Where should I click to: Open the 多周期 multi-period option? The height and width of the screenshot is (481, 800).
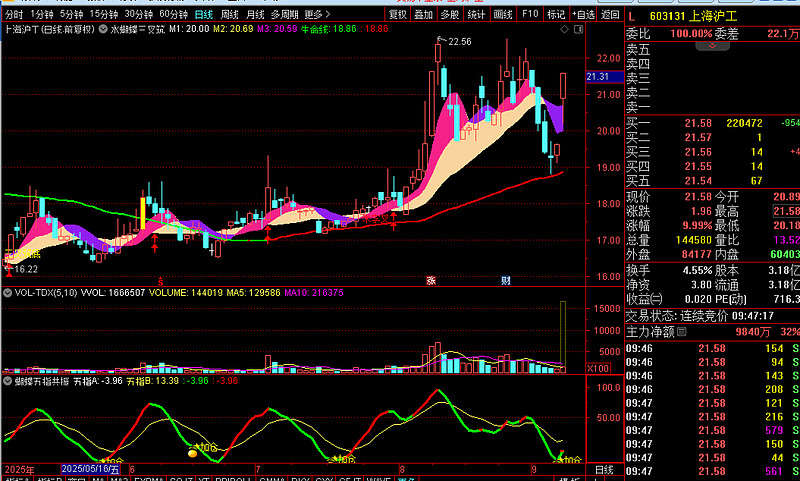(285, 15)
